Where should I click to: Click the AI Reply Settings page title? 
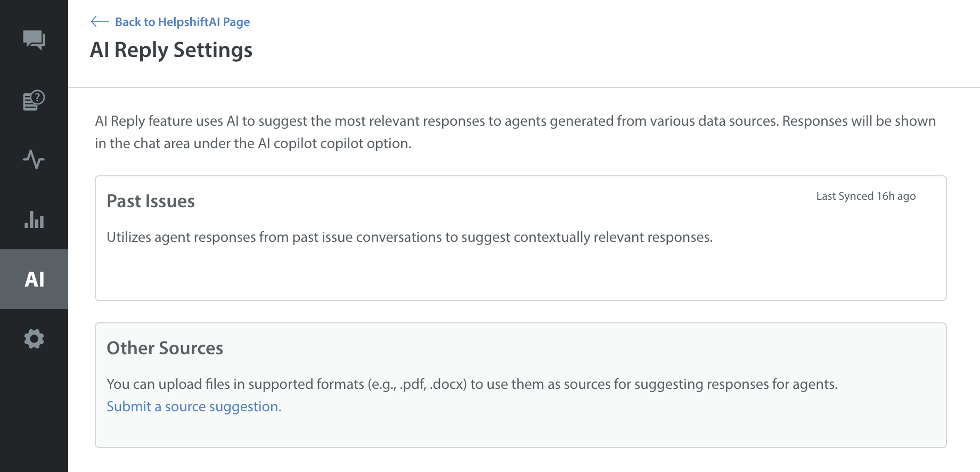[x=171, y=50]
